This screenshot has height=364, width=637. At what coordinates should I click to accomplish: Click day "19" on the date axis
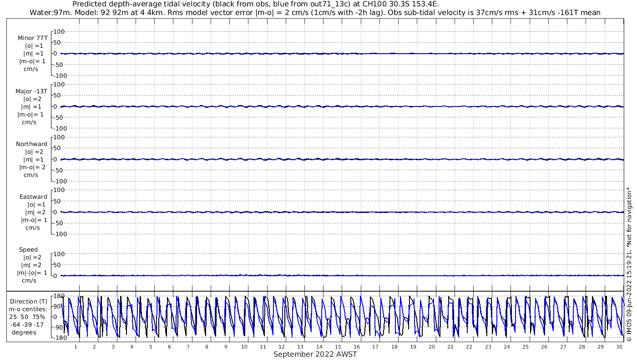(413, 347)
